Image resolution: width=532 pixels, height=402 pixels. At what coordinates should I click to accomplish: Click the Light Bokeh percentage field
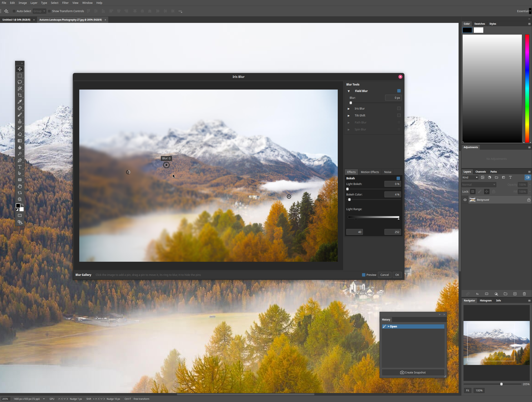pos(393,184)
